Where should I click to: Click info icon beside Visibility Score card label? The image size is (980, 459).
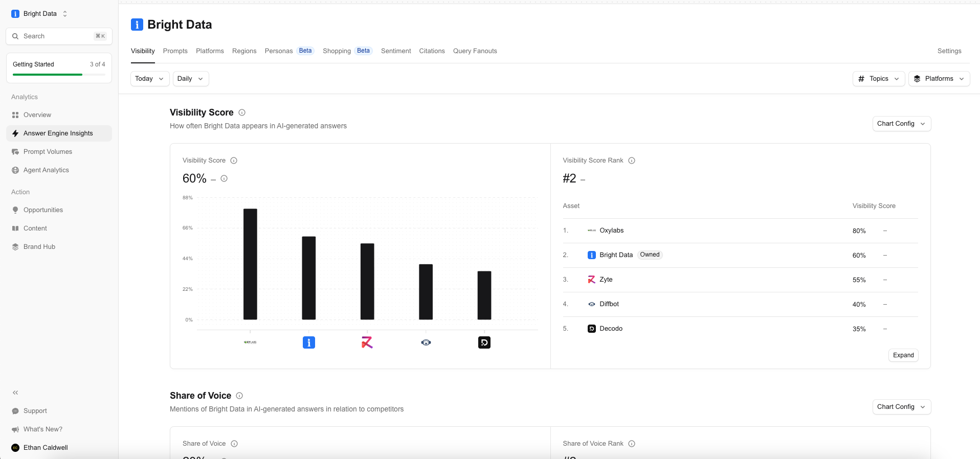point(234,160)
